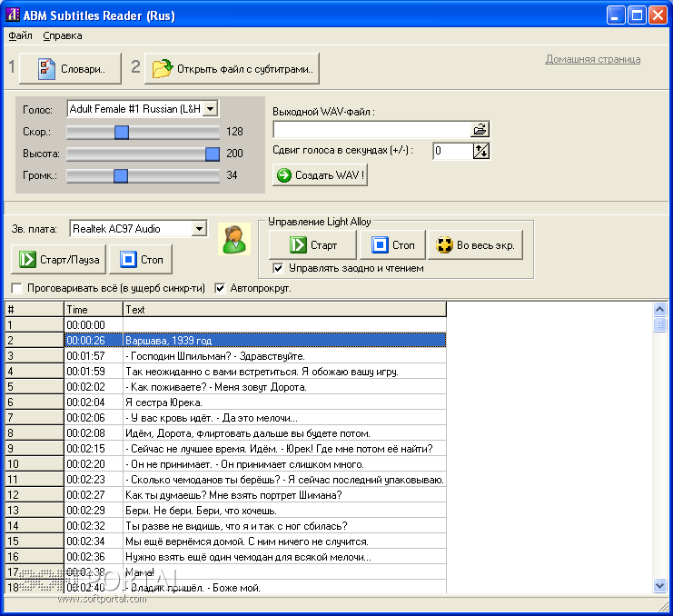Select row Сейчас не лучшее время. Идём.

click(226, 449)
